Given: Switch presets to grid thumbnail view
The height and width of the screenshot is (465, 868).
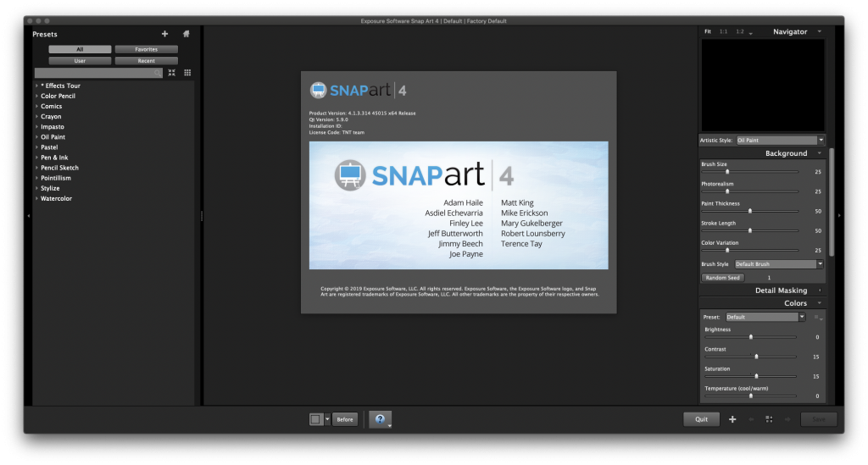Looking at the screenshot, I should click(x=187, y=73).
